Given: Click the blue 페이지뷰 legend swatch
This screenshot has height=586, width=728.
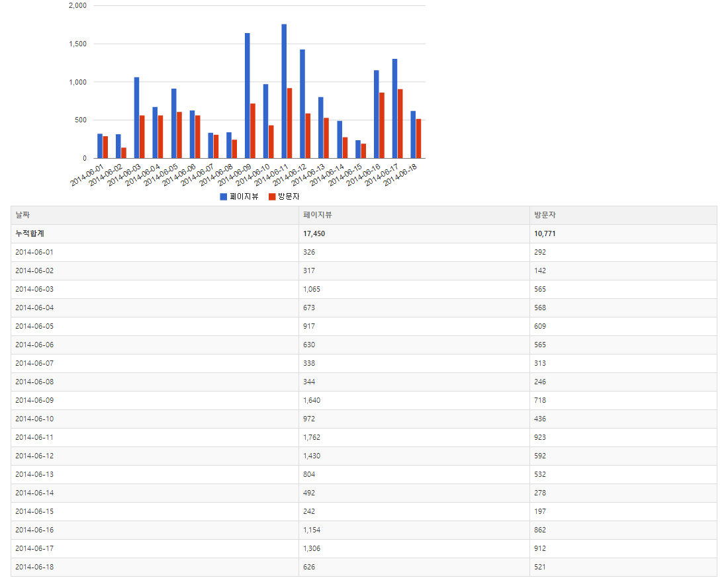Looking at the screenshot, I should pyautogui.click(x=223, y=197).
